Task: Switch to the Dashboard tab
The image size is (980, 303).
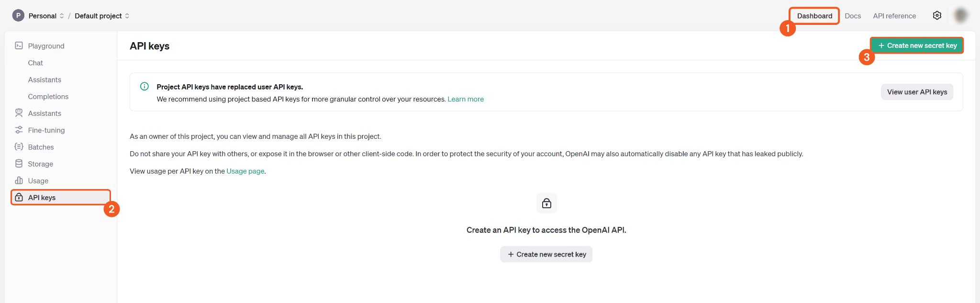Action: [x=814, y=16]
